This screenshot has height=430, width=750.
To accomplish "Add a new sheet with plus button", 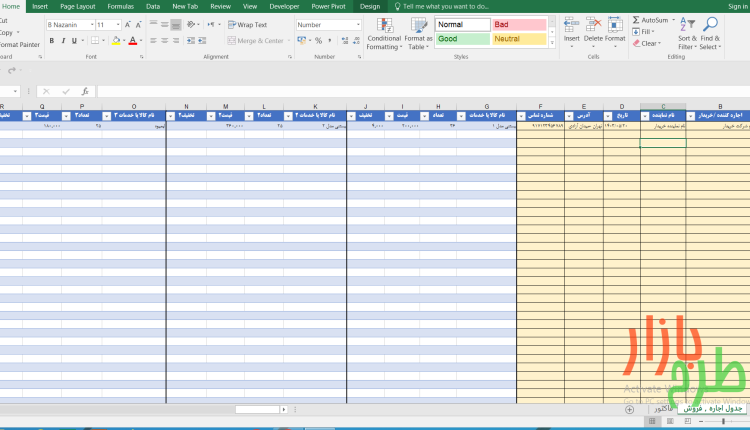I will pos(629,409).
